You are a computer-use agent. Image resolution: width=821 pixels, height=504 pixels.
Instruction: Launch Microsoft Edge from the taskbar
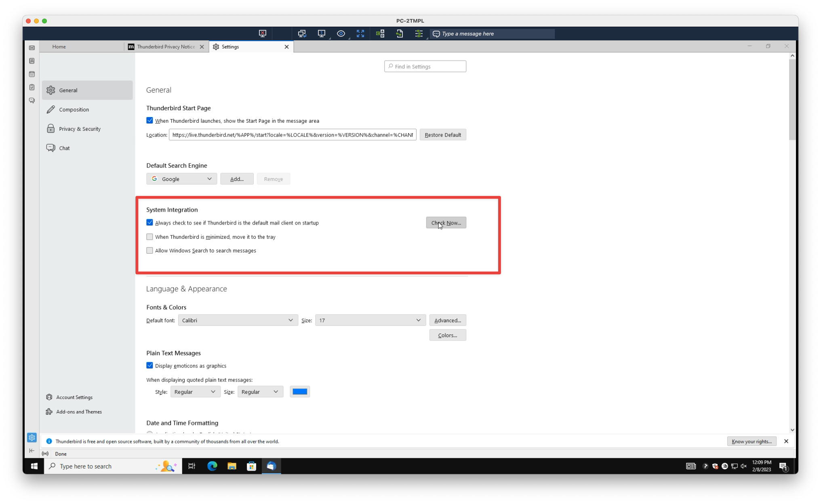(x=212, y=466)
